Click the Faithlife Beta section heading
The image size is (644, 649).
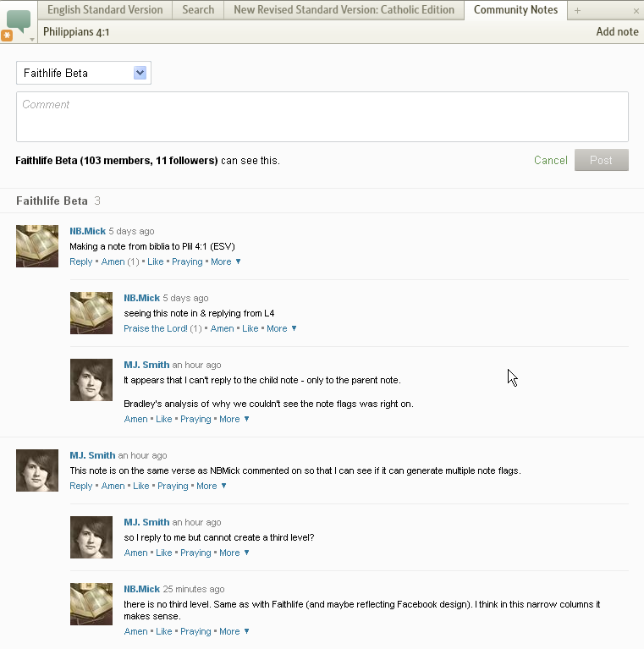click(52, 201)
